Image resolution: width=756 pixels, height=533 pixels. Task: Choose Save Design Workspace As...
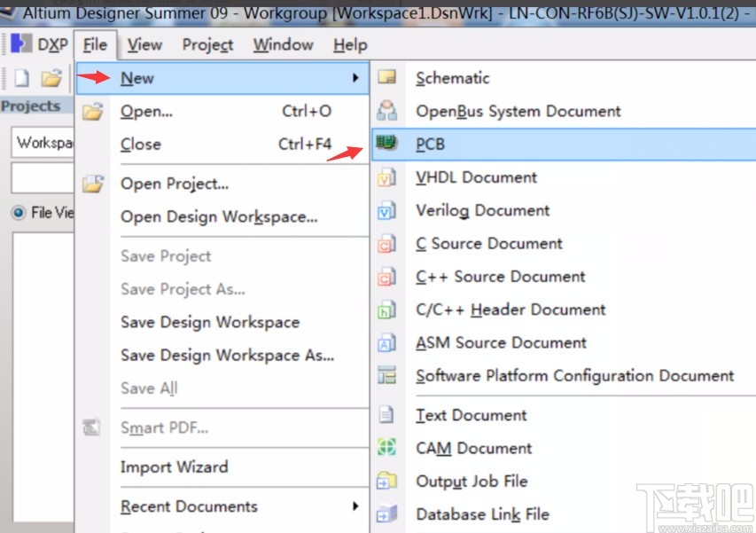222,355
